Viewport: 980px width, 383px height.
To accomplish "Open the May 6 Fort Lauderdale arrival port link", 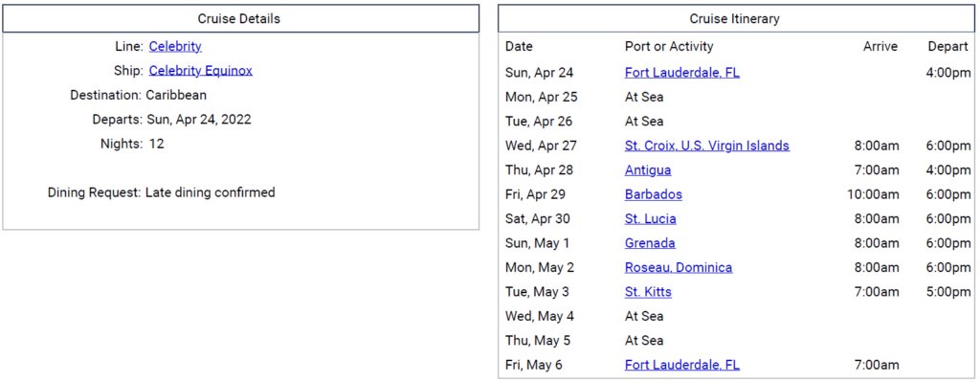I will pos(681,365).
